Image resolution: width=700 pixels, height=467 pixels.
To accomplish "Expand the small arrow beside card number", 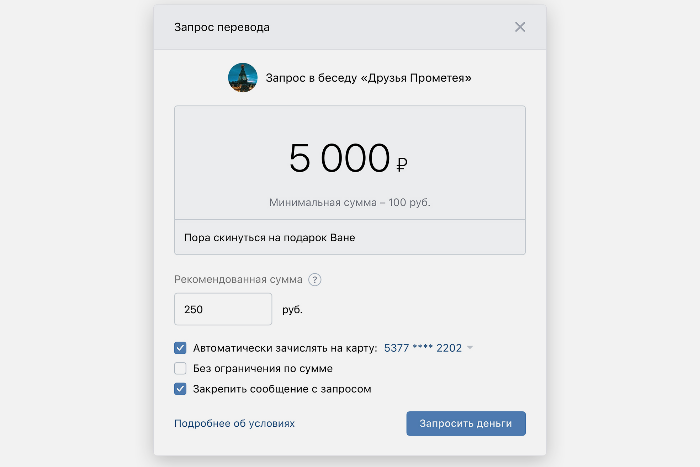I will pyautogui.click(x=470, y=348).
